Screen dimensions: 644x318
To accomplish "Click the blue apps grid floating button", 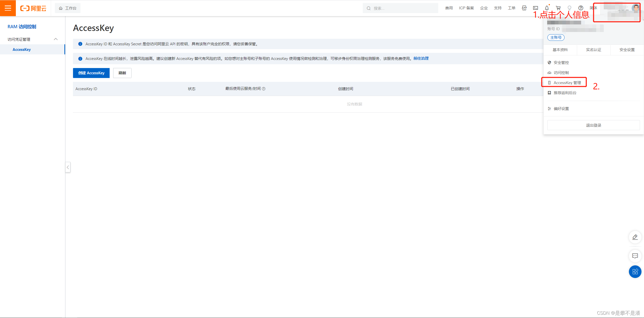I will click(x=635, y=272).
